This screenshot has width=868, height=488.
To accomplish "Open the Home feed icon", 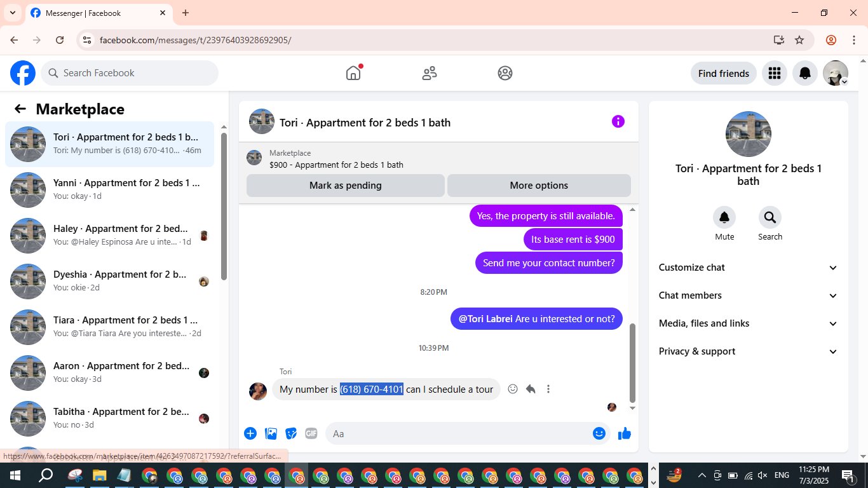I will click(x=353, y=73).
